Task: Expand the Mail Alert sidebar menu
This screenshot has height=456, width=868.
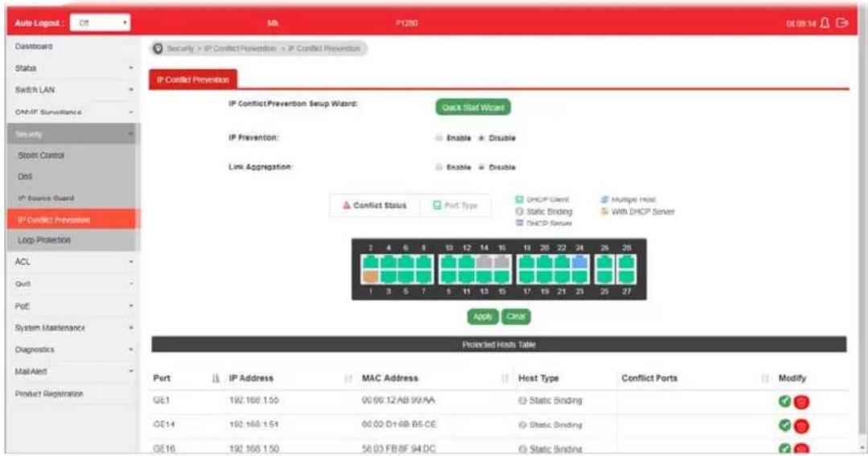Action: pyautogui.click(x=74, y=372)
